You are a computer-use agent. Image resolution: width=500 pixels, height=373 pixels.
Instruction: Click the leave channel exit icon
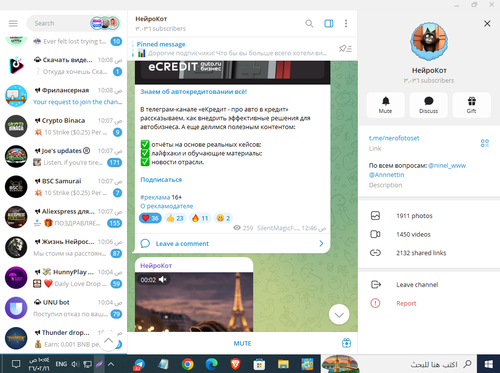point(376,285)
